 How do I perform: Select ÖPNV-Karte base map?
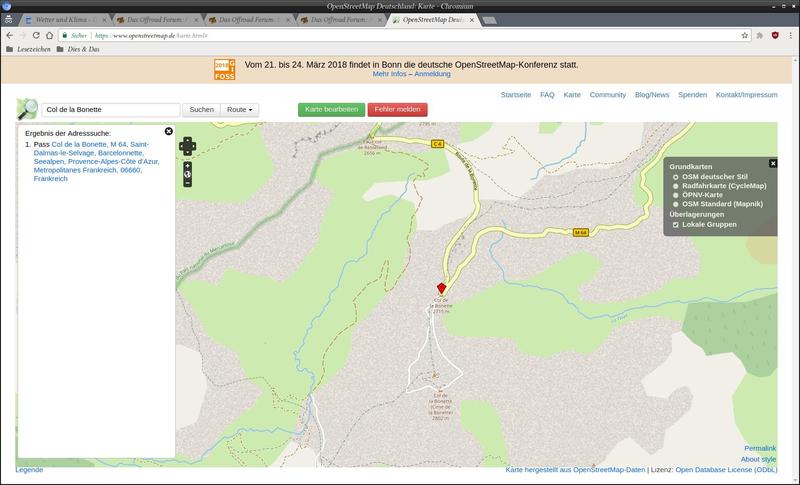click(676, 195)
